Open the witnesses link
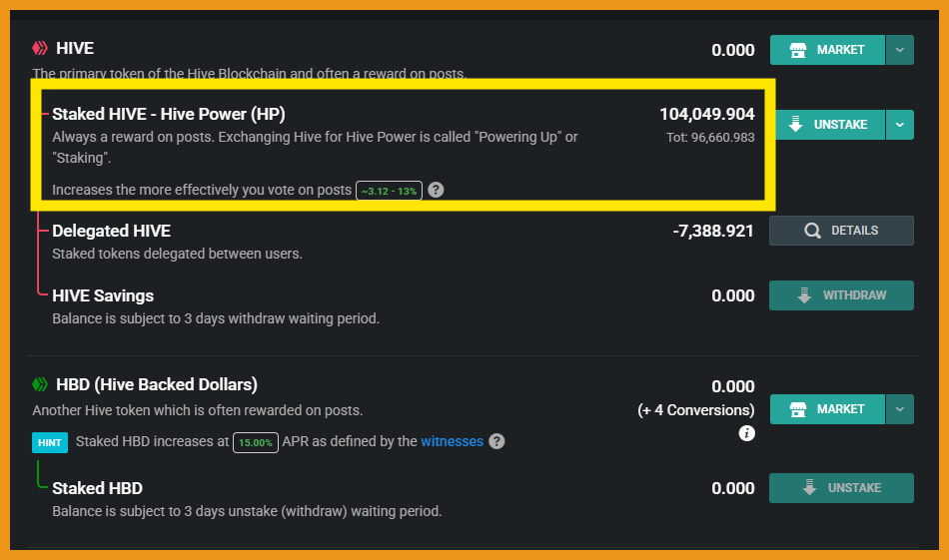 click(452, 441)
